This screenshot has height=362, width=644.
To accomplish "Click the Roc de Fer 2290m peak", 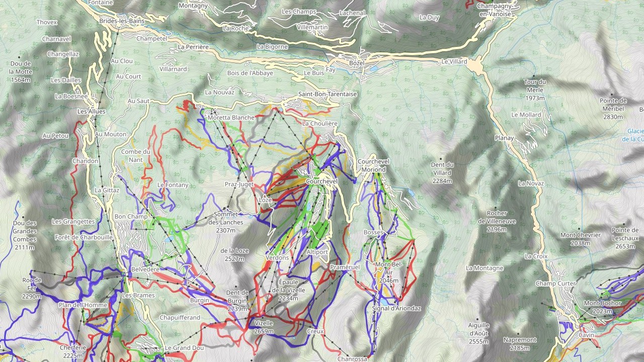I will coord(32,288).
